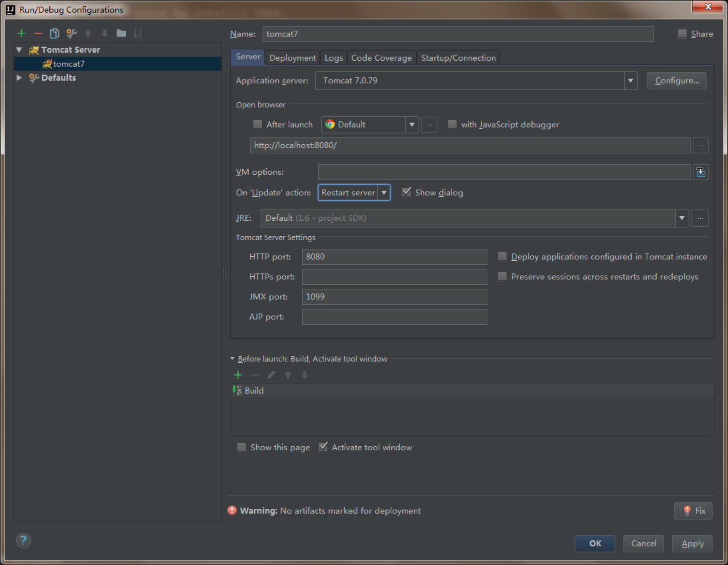This screenshot has width=728, height=565.
Task: Switch to the Logs tab
Action: [x=333, y=57]
